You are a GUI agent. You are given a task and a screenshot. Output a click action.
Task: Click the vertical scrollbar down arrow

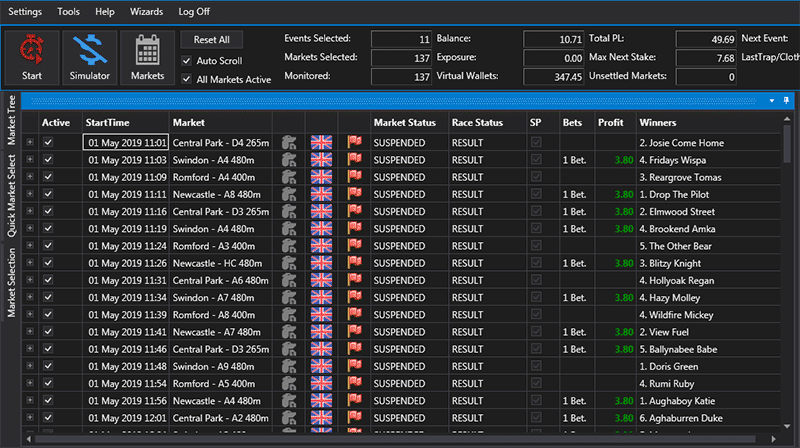pos(787,426)
